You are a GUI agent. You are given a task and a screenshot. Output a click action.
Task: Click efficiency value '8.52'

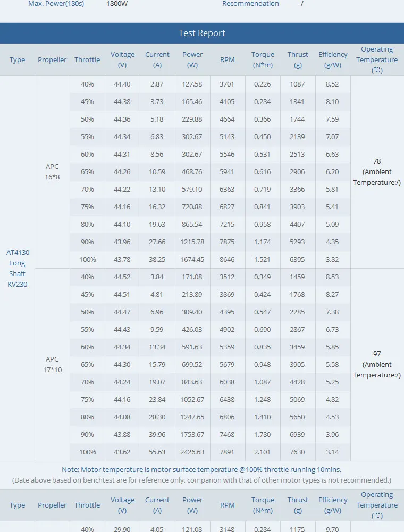click(x=332, y=84)
